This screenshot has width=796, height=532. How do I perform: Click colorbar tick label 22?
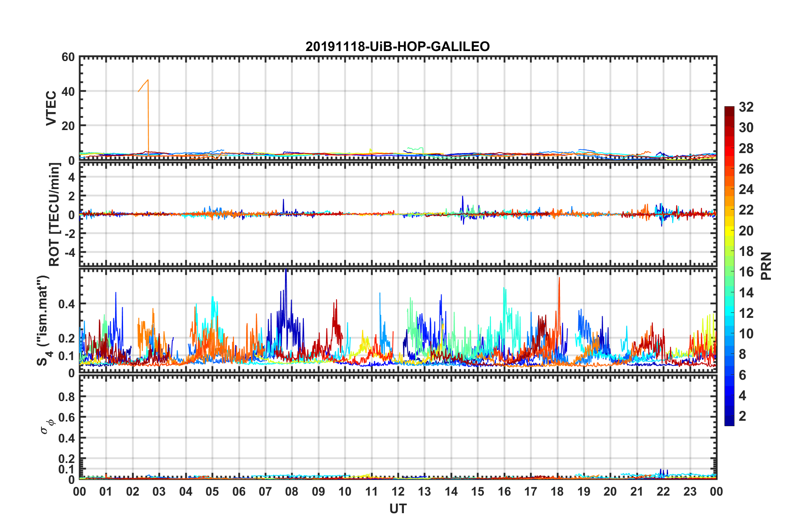pos(746,210)
